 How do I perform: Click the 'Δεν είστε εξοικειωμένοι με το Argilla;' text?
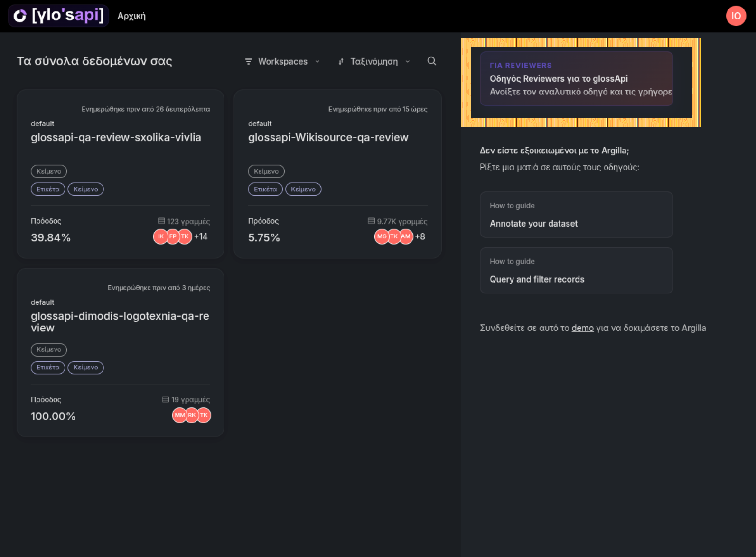(554, 151)
